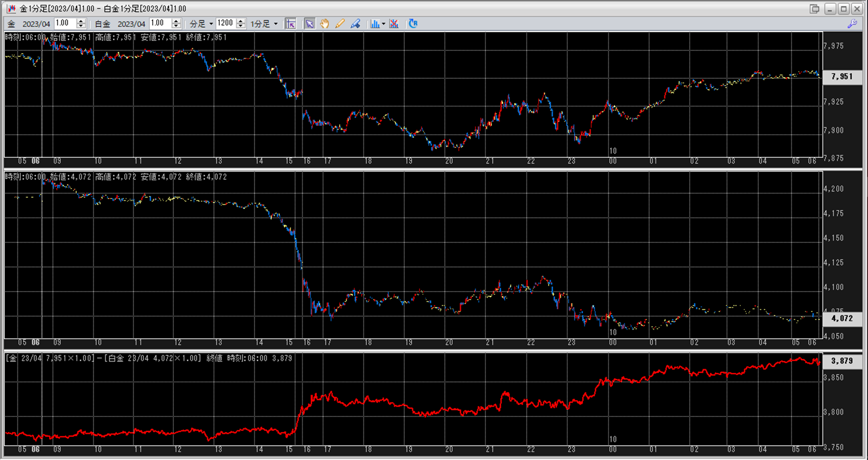Click the remove indicators chart icon
Image resolution: width=868 pixels, height=460 pixels.
point(394,24)
